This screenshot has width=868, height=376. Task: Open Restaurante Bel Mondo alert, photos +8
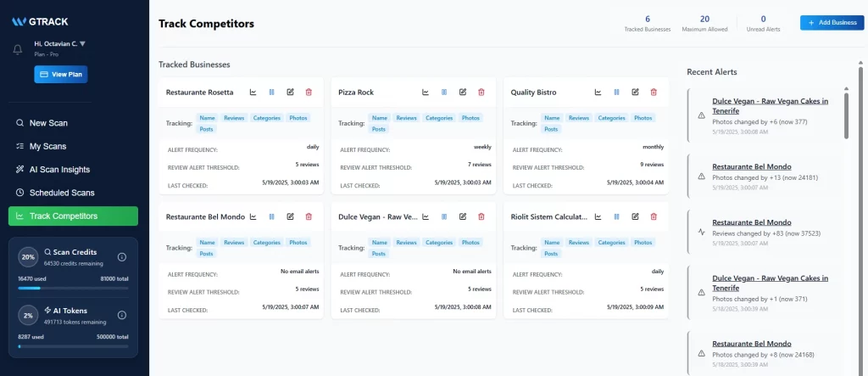pos(751,344)
